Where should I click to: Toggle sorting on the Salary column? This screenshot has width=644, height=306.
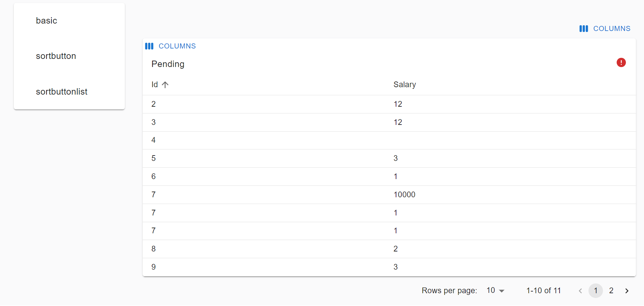pos(404,84)
